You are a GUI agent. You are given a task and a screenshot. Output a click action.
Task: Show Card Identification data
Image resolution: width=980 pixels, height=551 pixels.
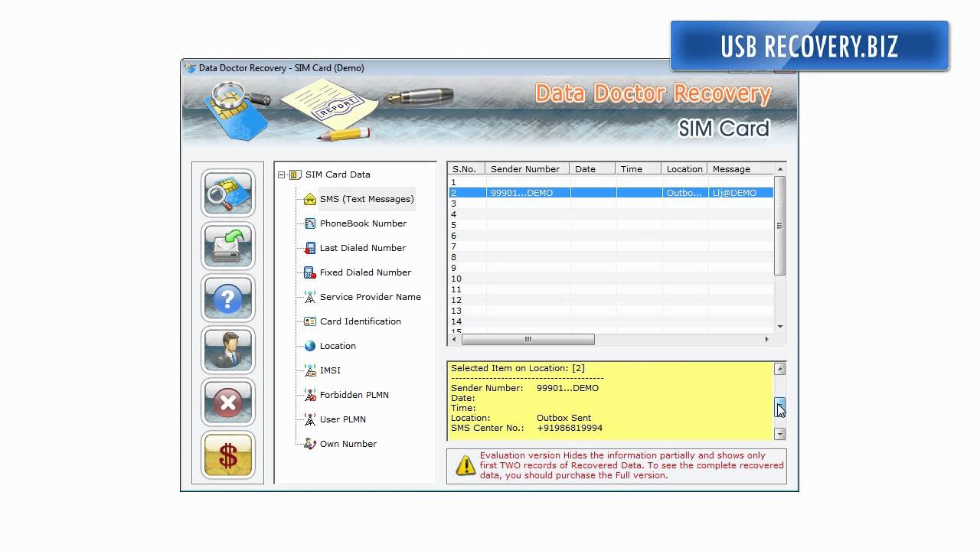[361, 321]
